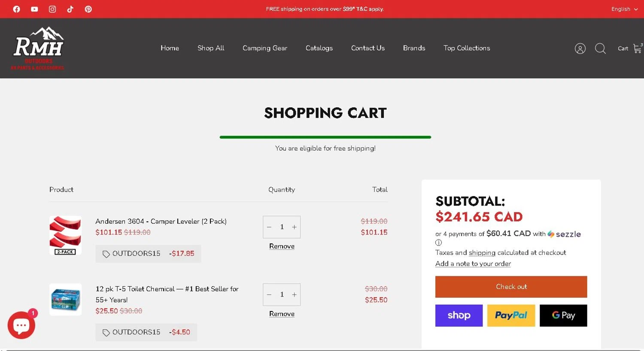Click the $25.50 line total
Image resolution: width=644 pixels, height=351 pixels.
point(376,300)
